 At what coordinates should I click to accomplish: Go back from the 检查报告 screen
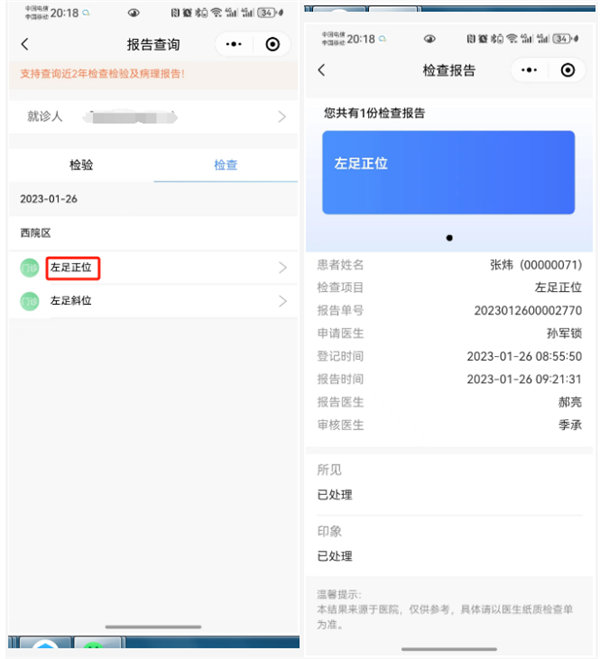click(321, 70)
